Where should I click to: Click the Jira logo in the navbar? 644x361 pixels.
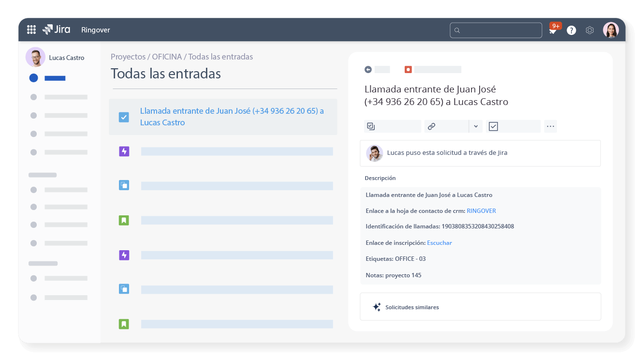click(56, 30)
